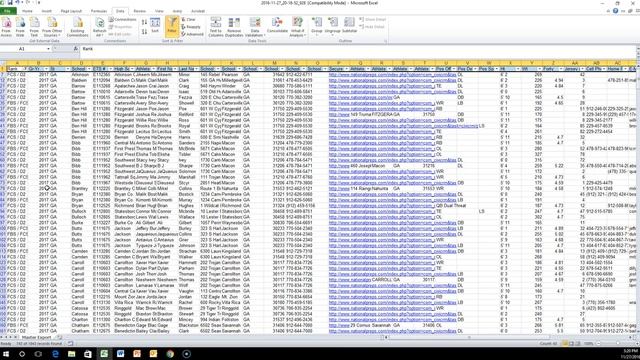
Task: Sort Z to A descending
Action: [144, 31]
